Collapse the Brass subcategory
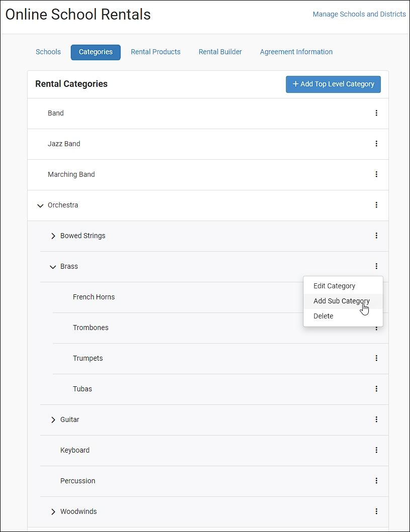The height and width of the screenshot is (532, 410). pos(53,267)
